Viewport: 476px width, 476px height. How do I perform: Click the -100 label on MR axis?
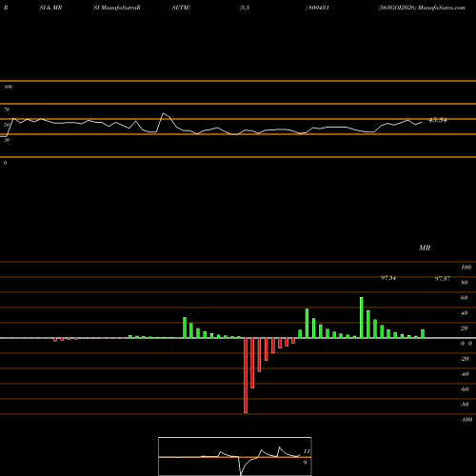466,420
